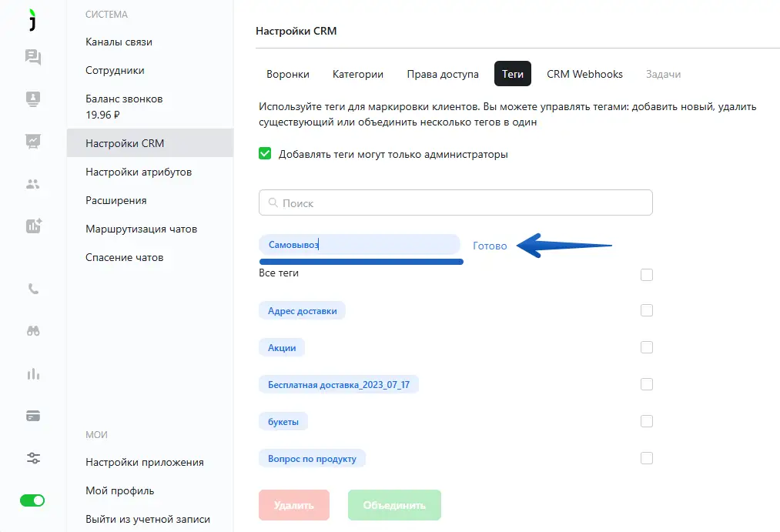Open the CRM Webhooks tab
Image resolution: width=780 pixels, height=532 pixels.
coord(584,75)
